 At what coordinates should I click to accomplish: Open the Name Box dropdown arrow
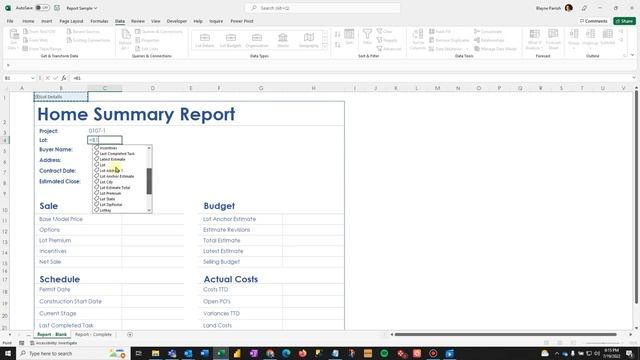(32, 78)
